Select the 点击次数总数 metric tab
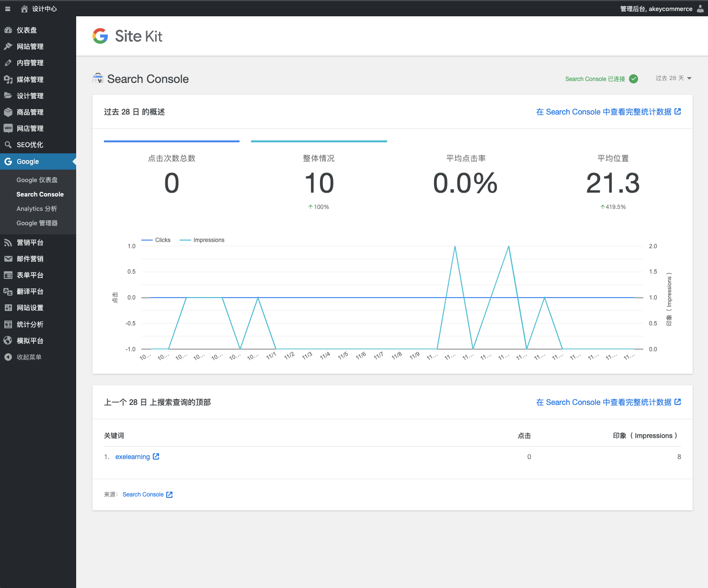The width and height of the screenshot is (708, 588). click(x=171, y=177)
